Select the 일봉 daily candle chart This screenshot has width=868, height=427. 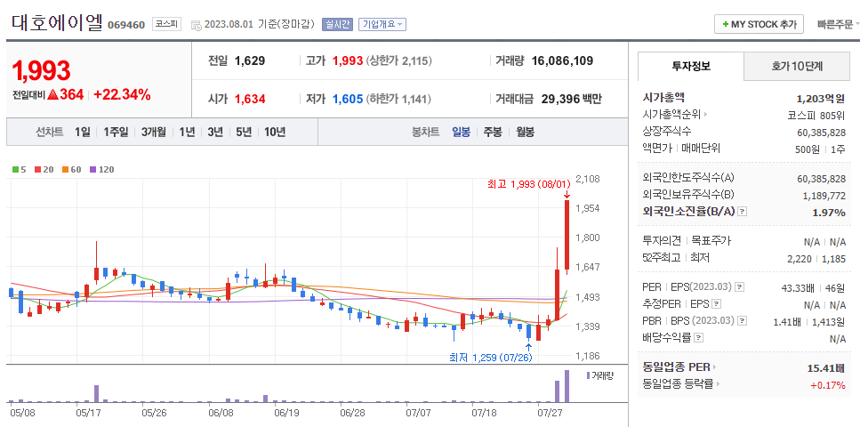point(461,132)
